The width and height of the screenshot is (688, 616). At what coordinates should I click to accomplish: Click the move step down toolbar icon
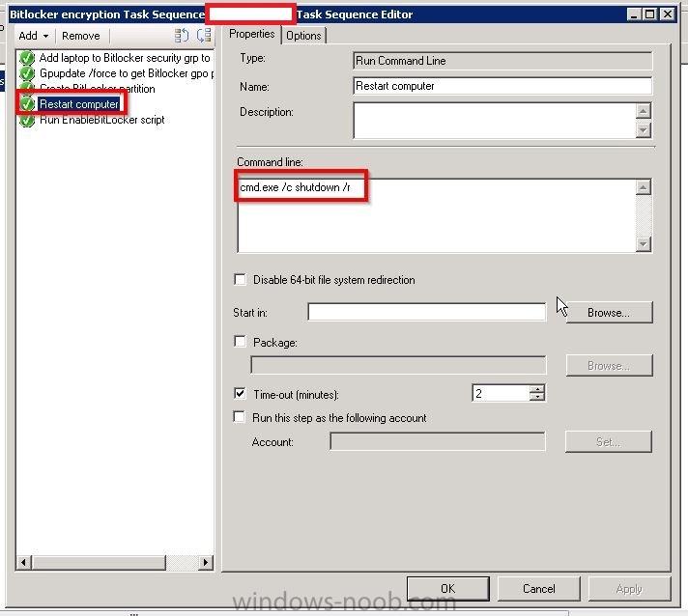click(204, 35)
